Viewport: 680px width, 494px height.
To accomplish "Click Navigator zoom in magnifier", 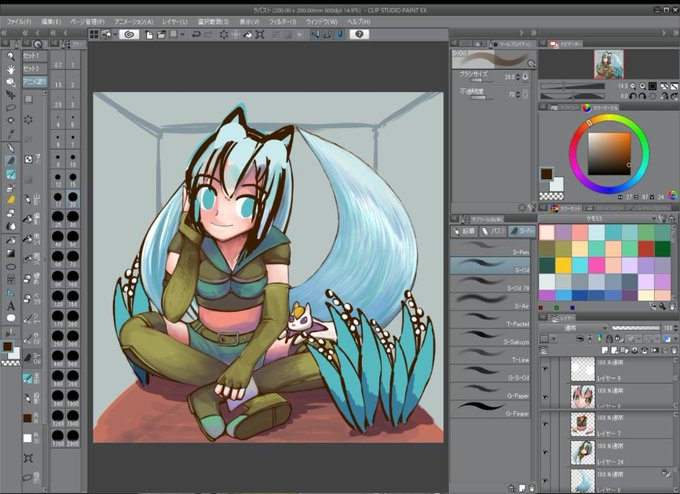I will click(643, 86).
